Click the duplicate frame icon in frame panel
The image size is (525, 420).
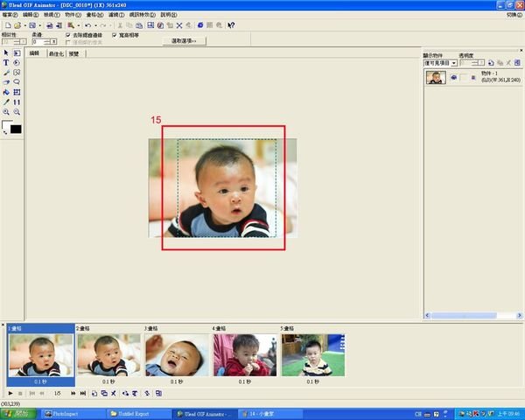click(x=104, y=393)
